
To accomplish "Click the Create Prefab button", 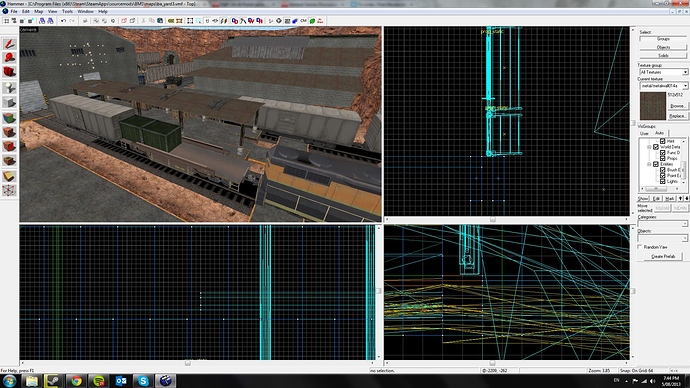I will tap(663, 256).
